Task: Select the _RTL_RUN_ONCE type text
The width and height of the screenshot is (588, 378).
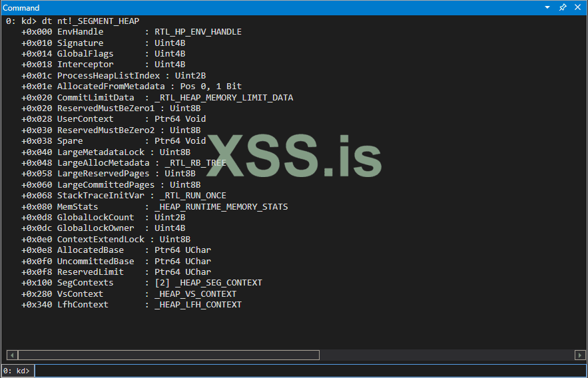Action: coord(192,196)
